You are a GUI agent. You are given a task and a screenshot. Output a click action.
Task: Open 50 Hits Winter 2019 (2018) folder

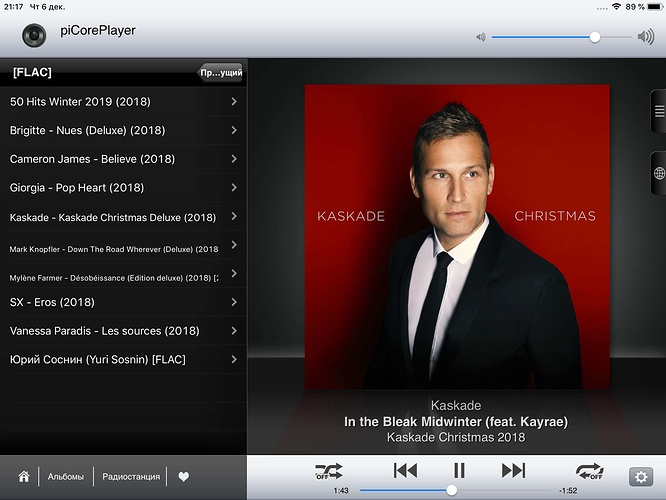coord(123,102)
